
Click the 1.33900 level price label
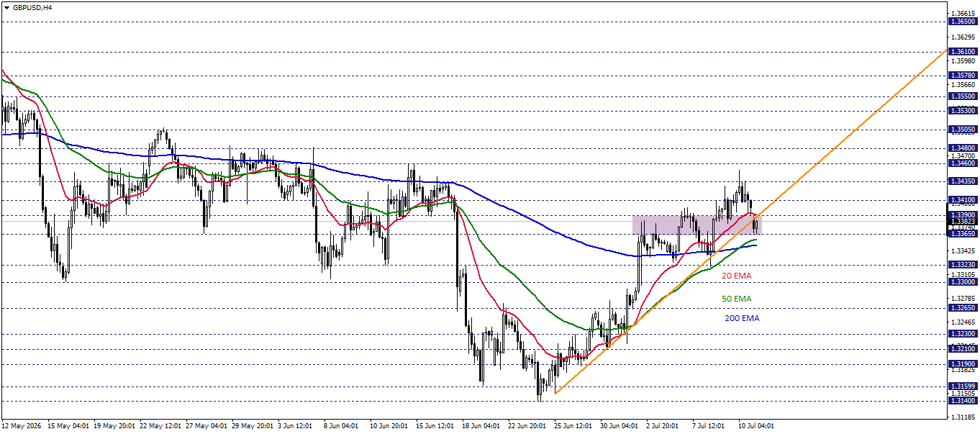pos(963,214)
